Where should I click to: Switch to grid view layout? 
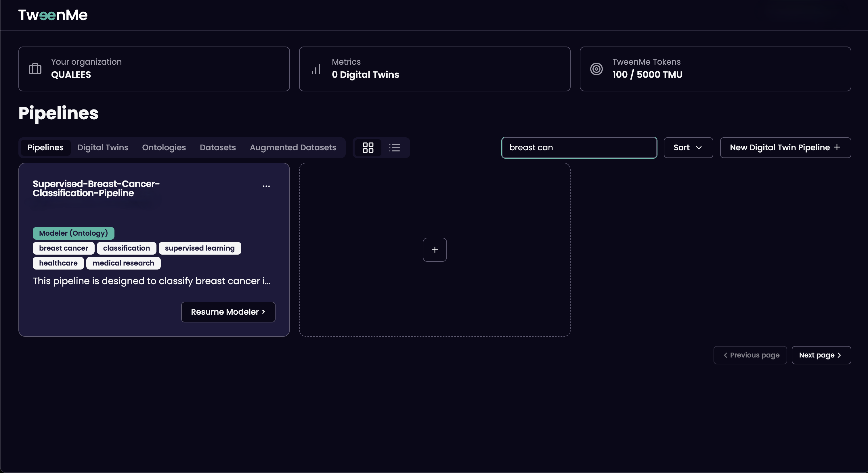(368, 147)
